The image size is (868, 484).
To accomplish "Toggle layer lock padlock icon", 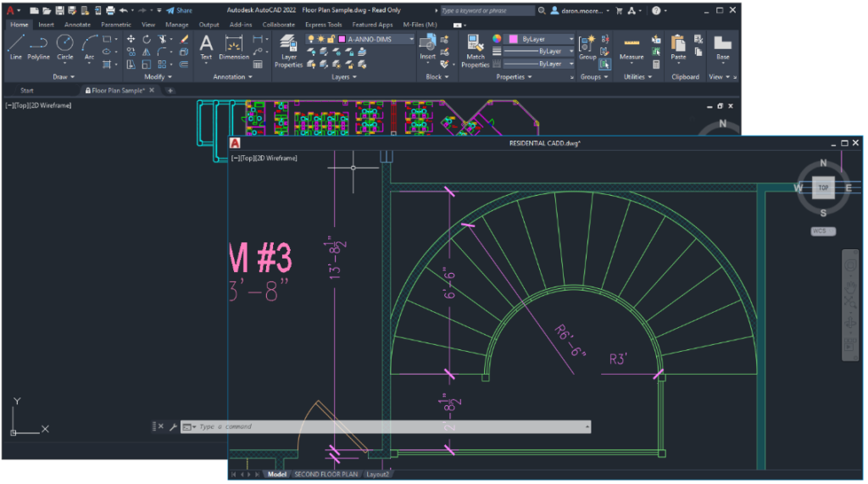I will 331,39.
